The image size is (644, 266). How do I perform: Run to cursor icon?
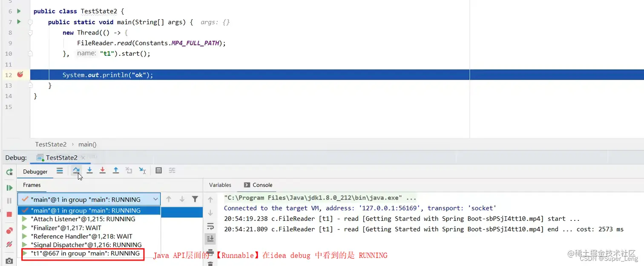pos(142,171)
